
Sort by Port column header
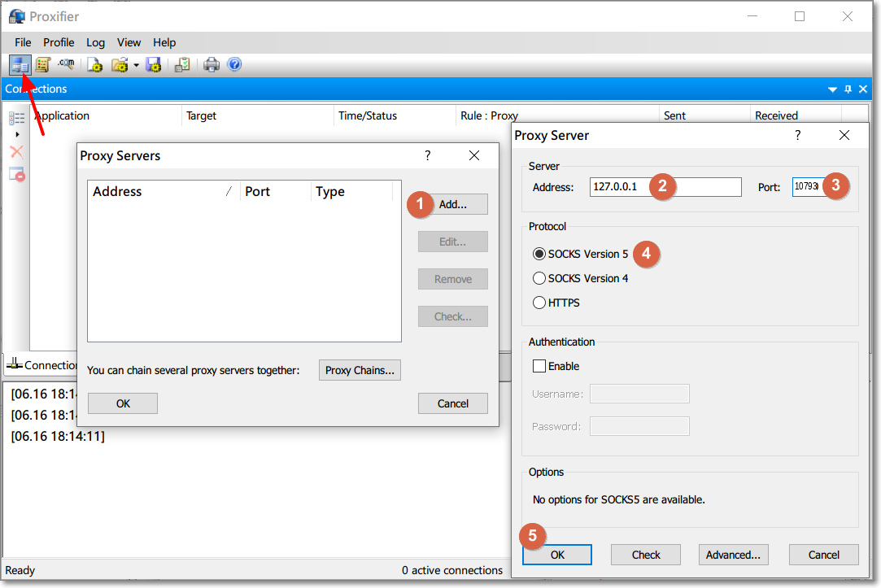click(275, 191)
